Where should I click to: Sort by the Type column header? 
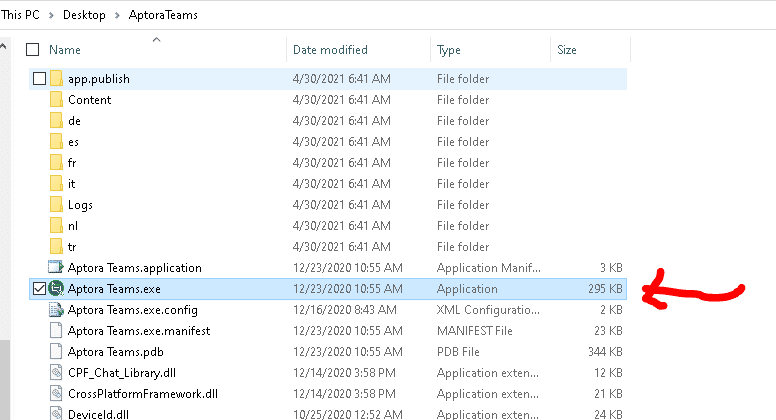[449, 50]
